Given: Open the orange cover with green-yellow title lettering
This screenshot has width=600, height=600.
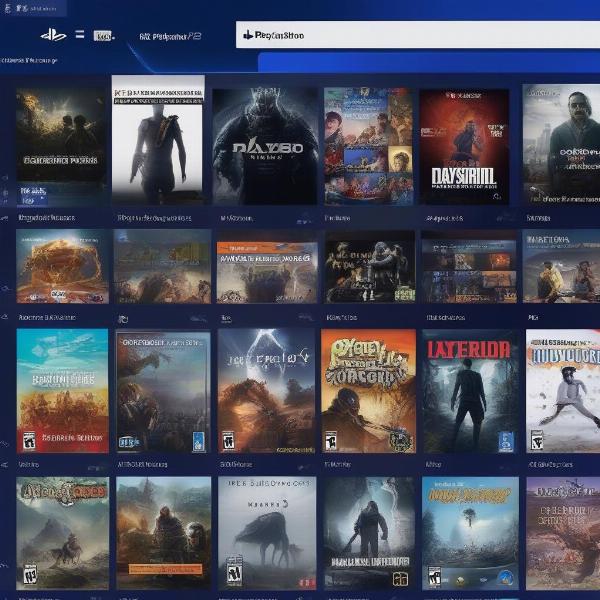Looking at the screenshot, I should 368,391.
